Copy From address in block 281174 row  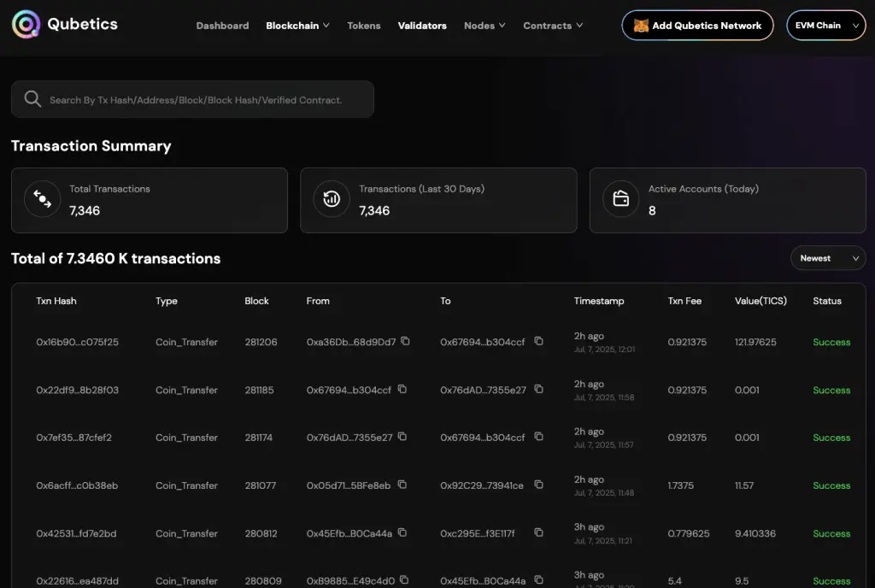point(402,436)
